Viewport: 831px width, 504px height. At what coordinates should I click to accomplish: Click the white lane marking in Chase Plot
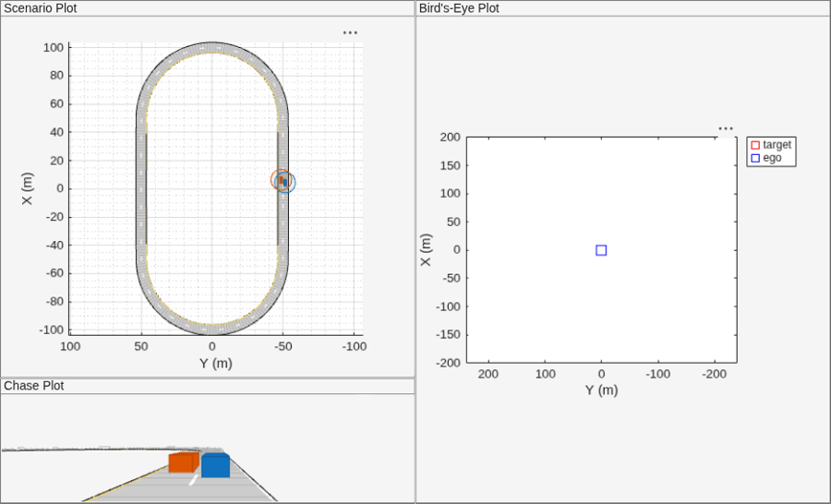194,480
